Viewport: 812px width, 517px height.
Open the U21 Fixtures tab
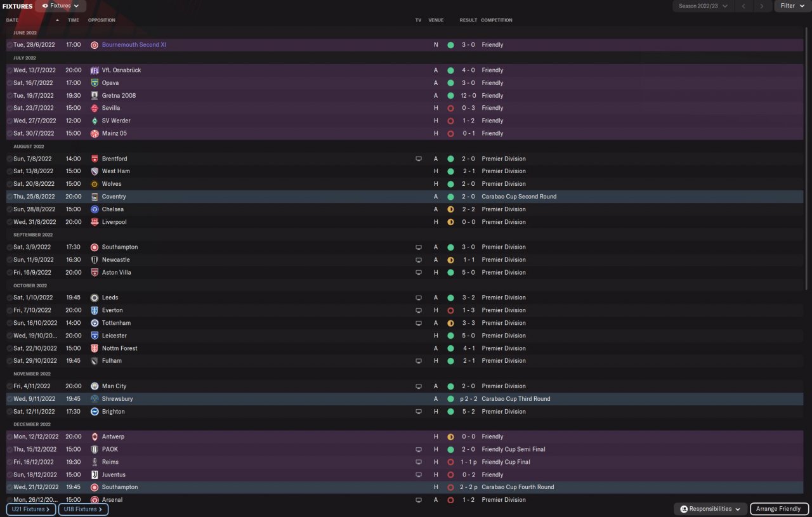[x=30, y=509]
